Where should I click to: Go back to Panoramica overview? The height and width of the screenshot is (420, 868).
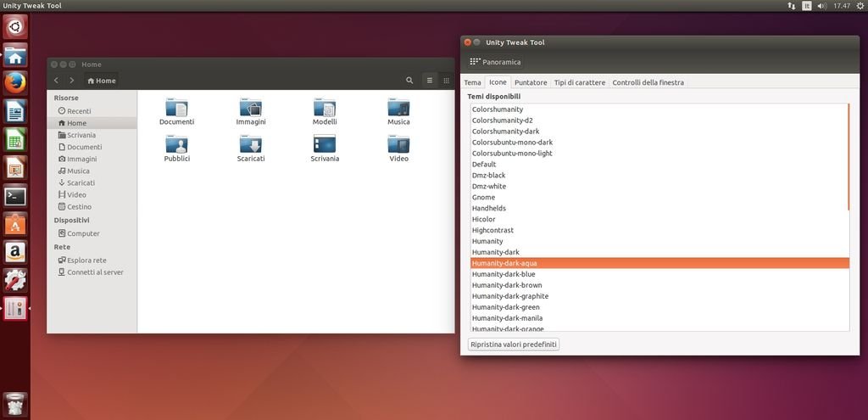(496, 62)
